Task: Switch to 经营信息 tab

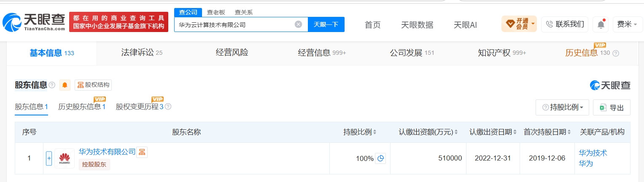Action: point(322,53)
